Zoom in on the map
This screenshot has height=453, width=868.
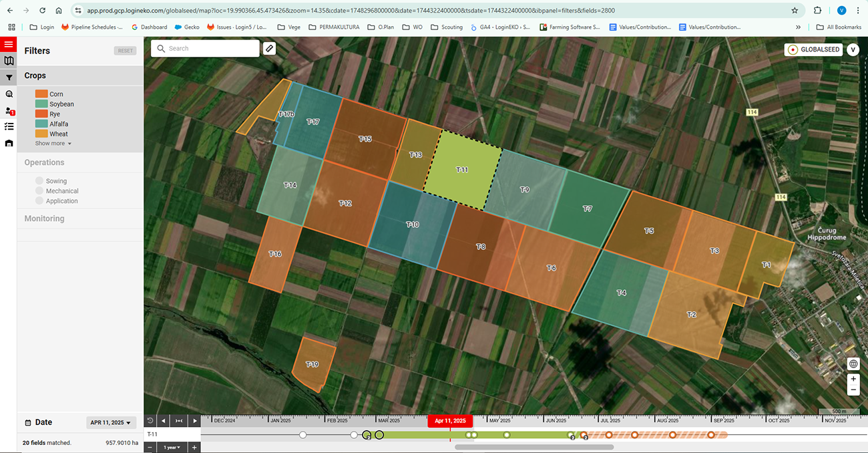(853, 379)
